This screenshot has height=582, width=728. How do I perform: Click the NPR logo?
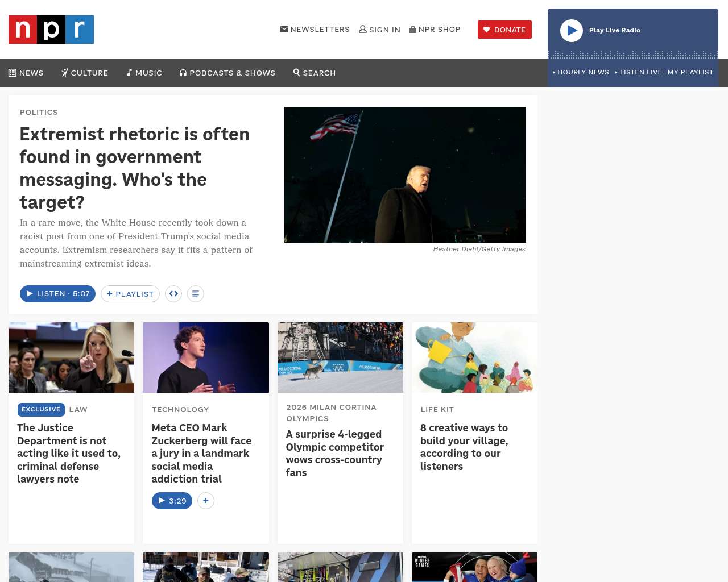pyautogui.click(x=51, y=30)
